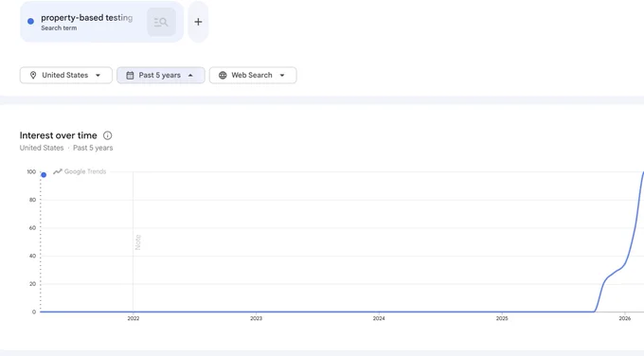The height and width of the screenshot is (356, 644).
Task: Click the caret arrow of Web Search
Action: [x=282, y=75]
